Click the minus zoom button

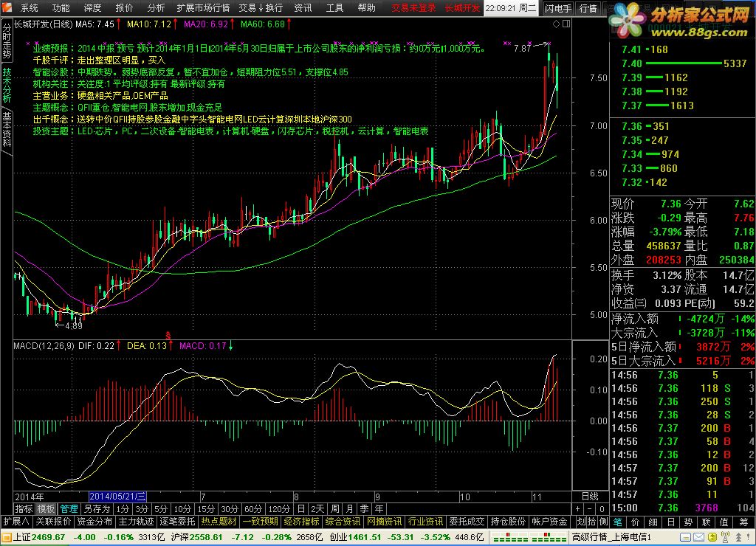coord(590,509)
